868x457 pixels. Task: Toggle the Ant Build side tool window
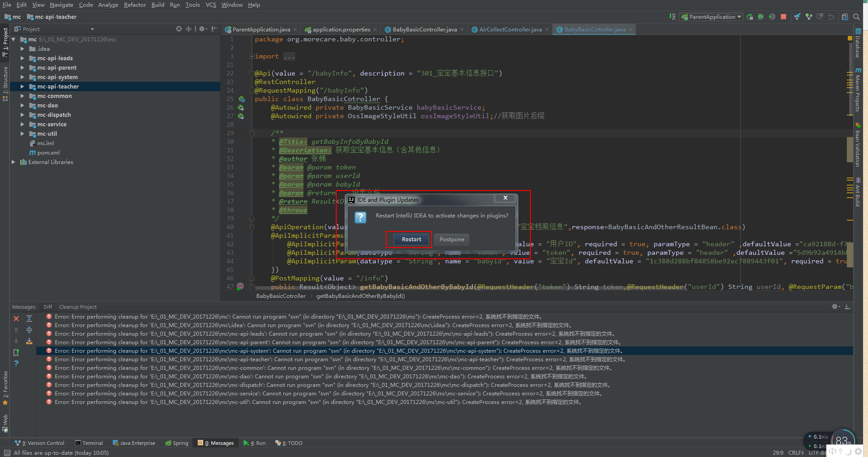coord(858,192)
